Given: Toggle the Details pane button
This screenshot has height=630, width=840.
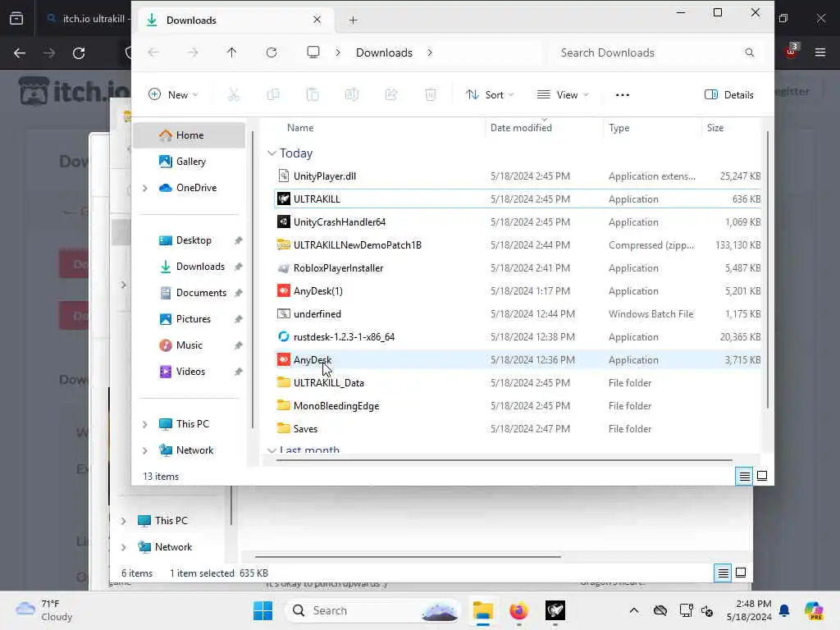Looking at the screenshot, I should point(729,95).
